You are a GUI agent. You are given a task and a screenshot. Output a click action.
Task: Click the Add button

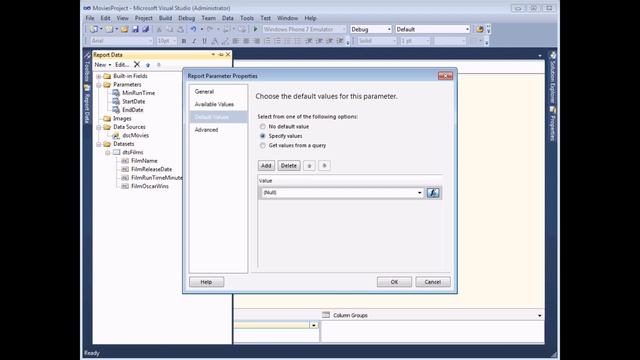(x=266, y=166)
